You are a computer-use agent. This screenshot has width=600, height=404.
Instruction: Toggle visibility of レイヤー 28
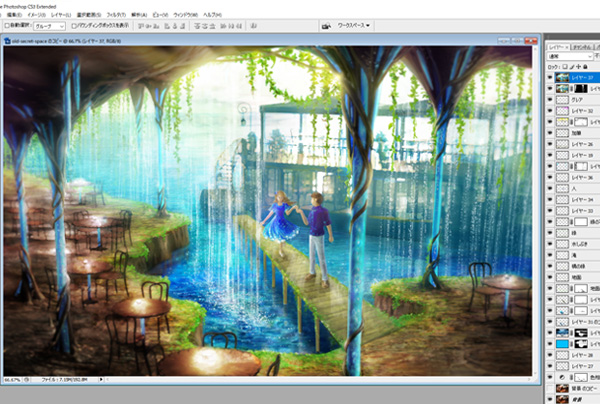550,355
